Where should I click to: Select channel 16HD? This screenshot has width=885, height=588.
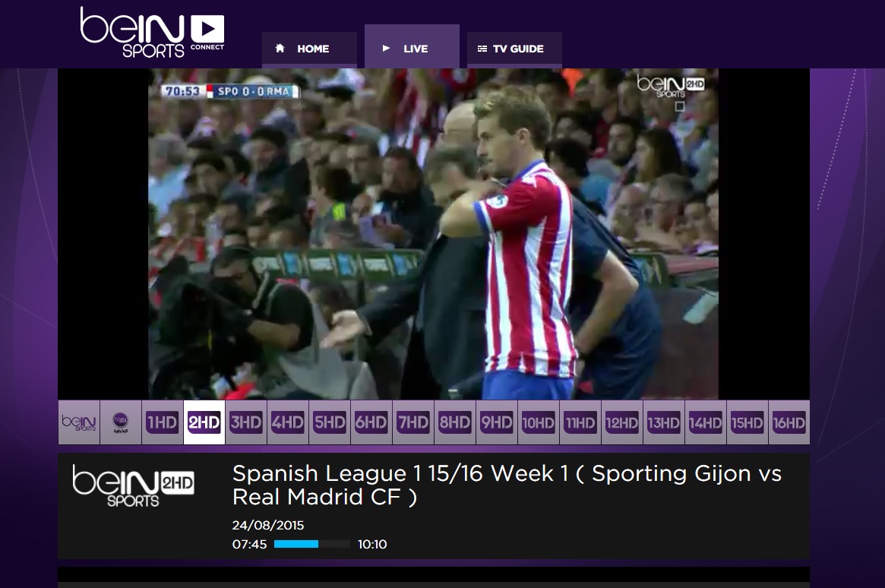(789, 422)
